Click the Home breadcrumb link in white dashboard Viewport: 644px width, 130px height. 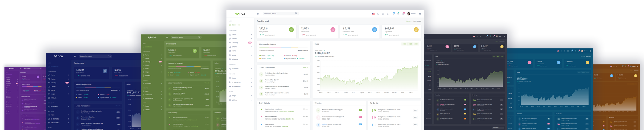(x=408, y=21)
